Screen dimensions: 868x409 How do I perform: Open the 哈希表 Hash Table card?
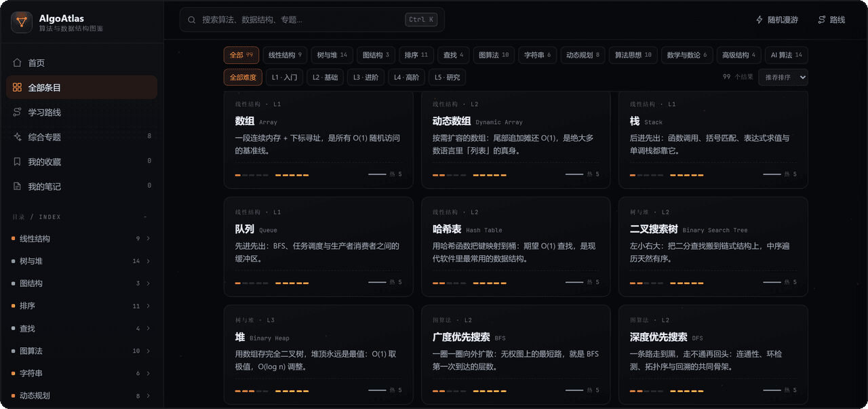click(x=515, y=247)
